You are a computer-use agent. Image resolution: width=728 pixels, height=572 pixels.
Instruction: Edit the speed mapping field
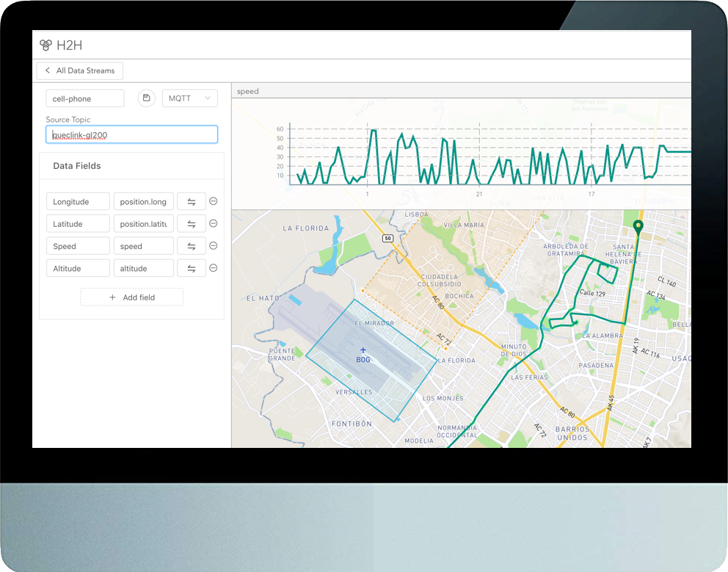tap(143, 246)
